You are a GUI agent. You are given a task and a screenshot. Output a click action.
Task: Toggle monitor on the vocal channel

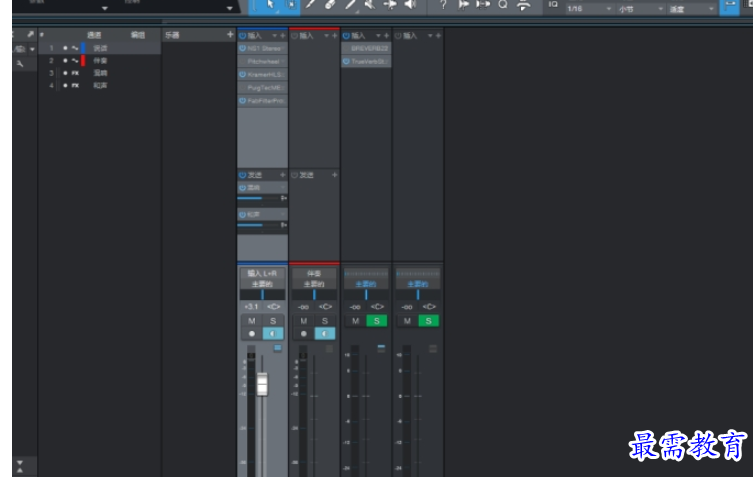pyautogui.click(x=273, y=333)
